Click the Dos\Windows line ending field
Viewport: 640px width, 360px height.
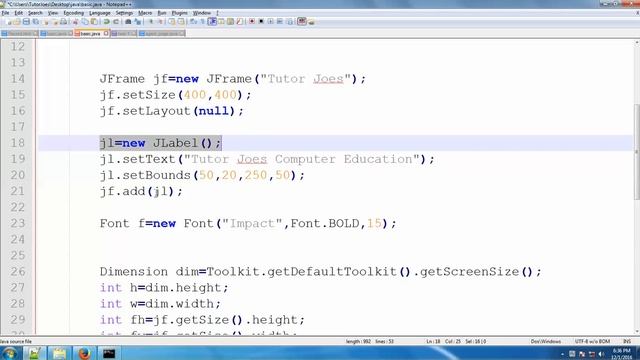point(546,341)
